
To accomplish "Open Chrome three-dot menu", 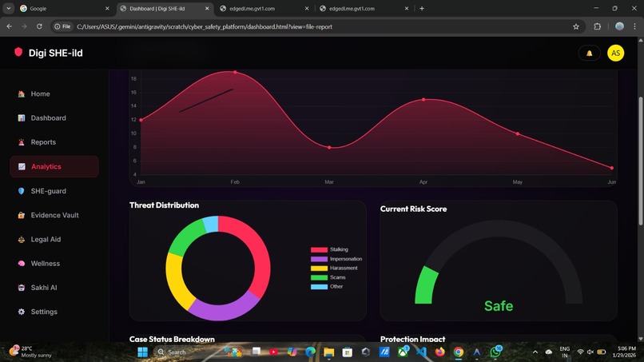I will tap(634, 26).
